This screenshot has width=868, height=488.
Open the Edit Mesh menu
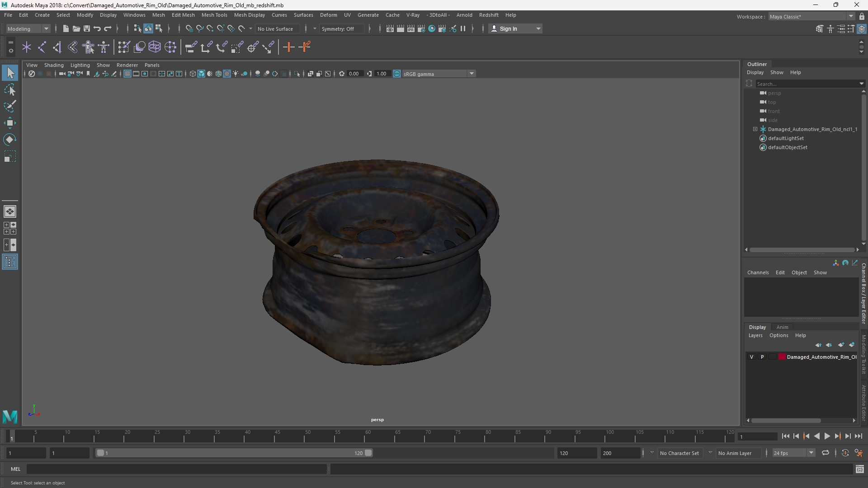(x=183, y=15)
